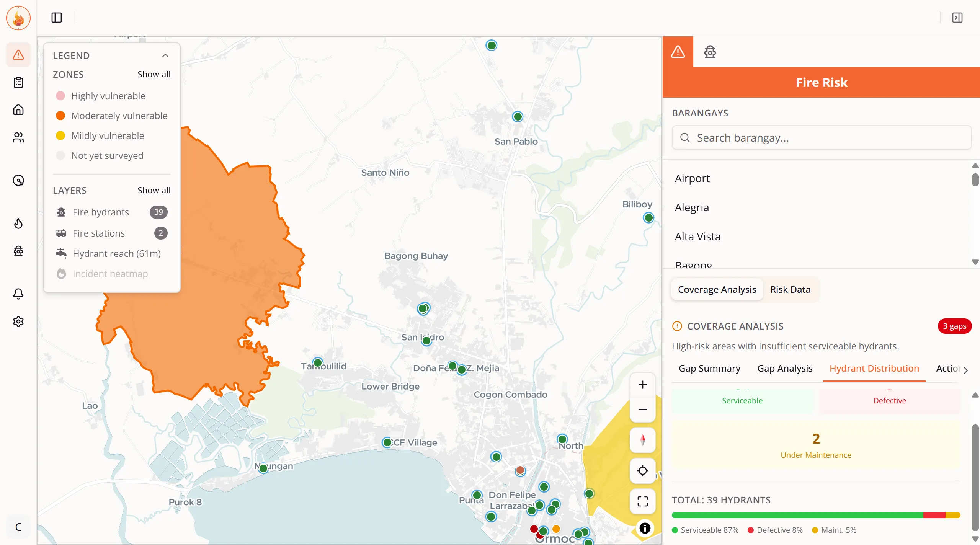This screenshot has height=545, width=980.
Task: Switch to Coverage Analysis tab
Action: 717,290
